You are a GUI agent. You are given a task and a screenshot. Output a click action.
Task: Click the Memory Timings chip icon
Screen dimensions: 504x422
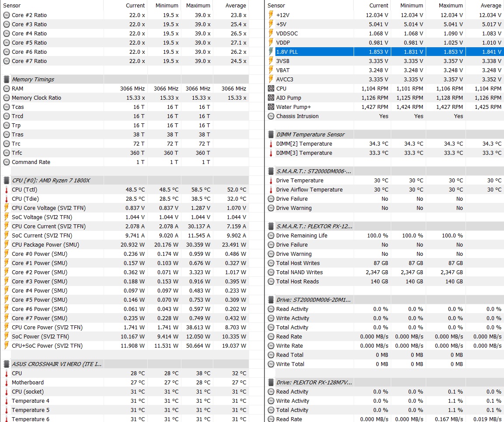pos(6,80)
